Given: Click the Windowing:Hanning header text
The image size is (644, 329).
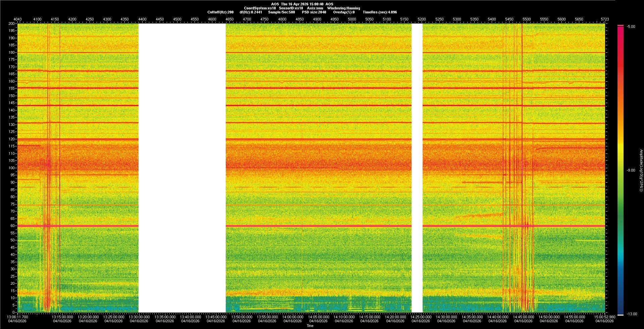Looking at the screenshot, I should point(343,8).
